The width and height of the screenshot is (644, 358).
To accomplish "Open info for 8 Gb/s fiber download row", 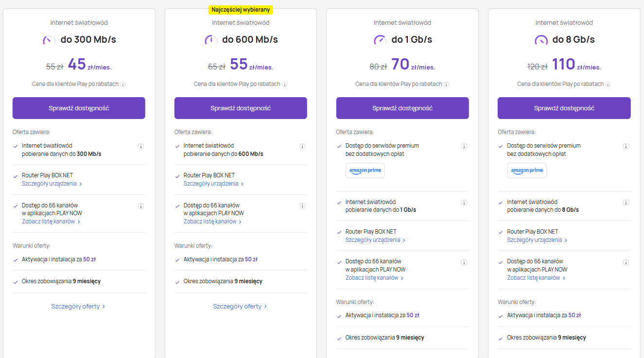I will coord(626,203).
